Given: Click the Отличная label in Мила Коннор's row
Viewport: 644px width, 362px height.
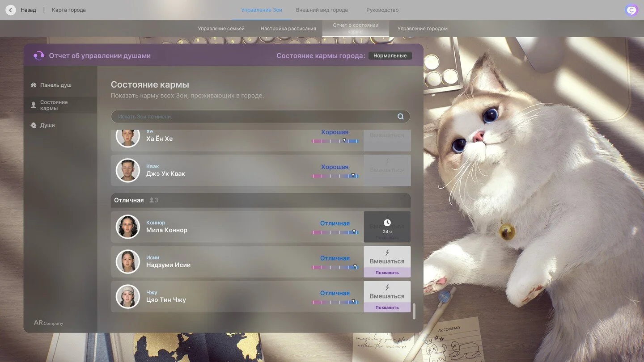Looking at the screenshot, I should tap(335, 223).
